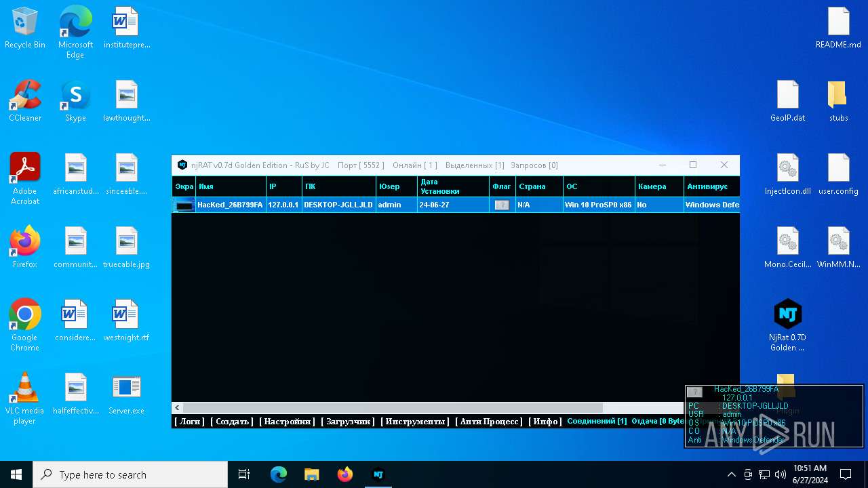Click the Камера column header
The image size is (868, 488).
tap(659, 186)
